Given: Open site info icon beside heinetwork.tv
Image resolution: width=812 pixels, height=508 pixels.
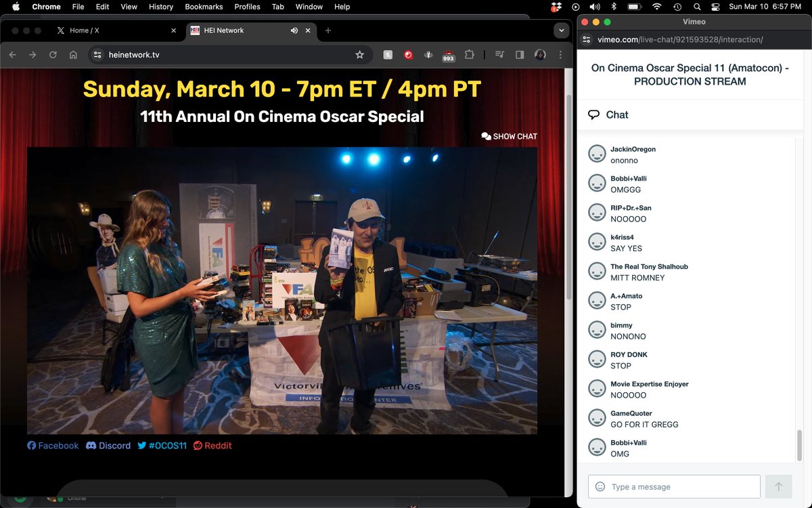Looking at the screenshot, I should point(97,55).
